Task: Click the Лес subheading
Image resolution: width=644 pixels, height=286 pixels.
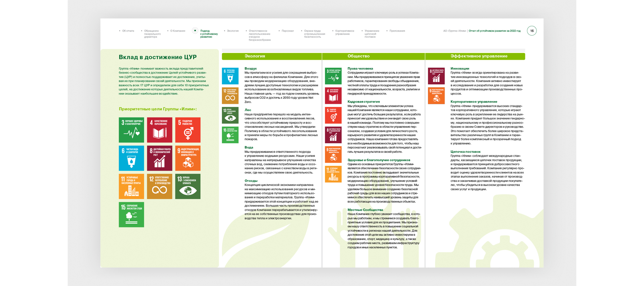Action: pyautogui.click(x=248, y=110)
